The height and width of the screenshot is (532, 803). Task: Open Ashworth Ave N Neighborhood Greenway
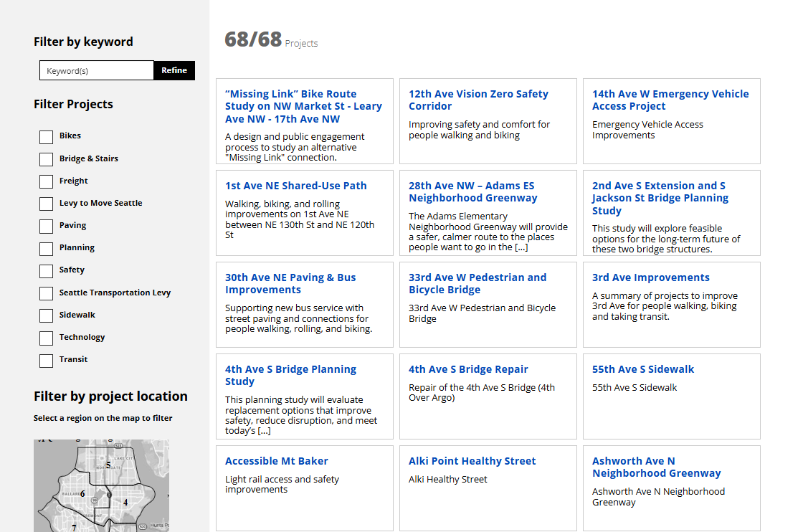tap(657, 467)
